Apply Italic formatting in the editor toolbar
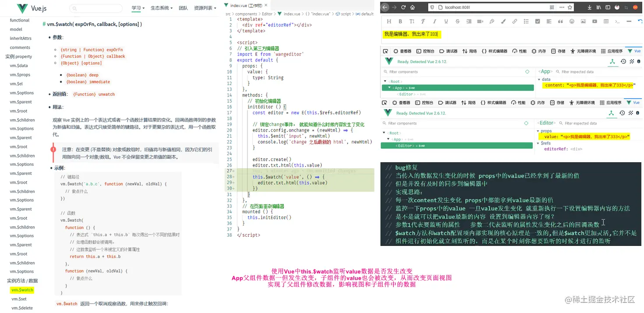Image resolution: width=644 pixels, height=313 pixels. (434, 21)
